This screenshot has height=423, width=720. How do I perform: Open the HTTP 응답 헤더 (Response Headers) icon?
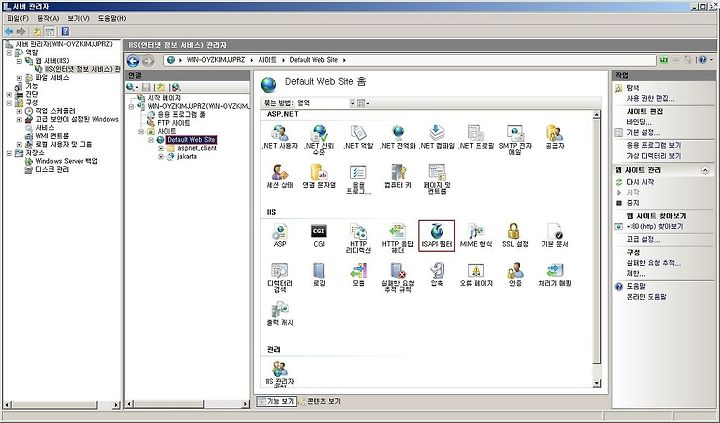398,238
